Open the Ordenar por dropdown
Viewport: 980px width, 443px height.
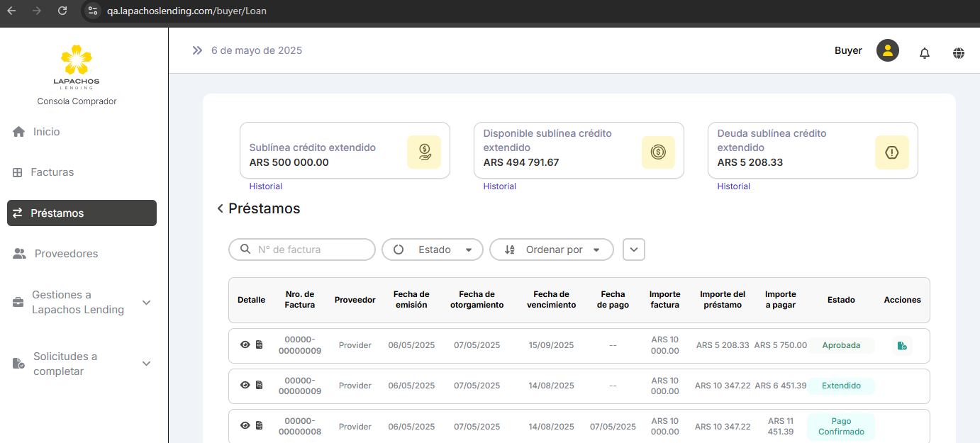551,249
